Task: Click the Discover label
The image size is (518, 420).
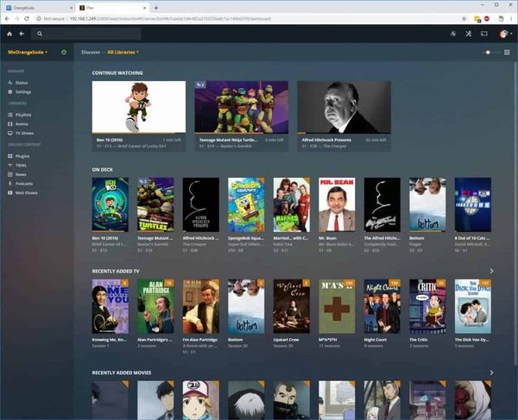Action: tap(91, 52)
